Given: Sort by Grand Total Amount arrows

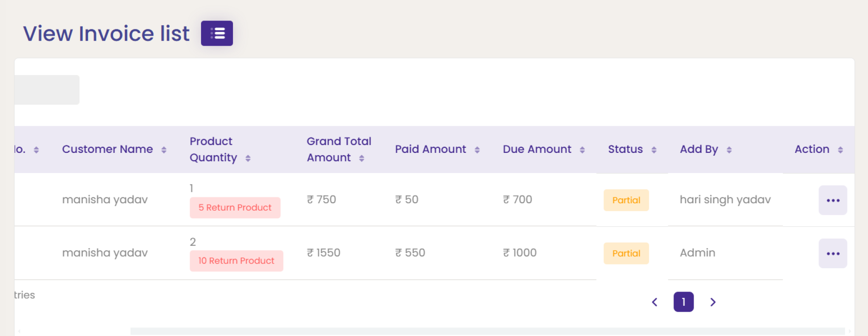Looking at the screenshot, I should [361, 158].
